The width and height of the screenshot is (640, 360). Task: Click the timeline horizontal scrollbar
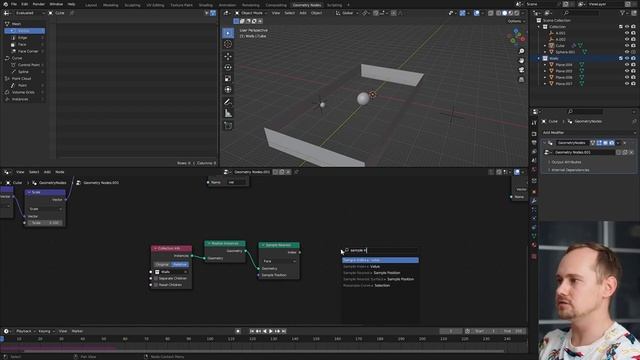pyautogui.click(x=264, y=351)
